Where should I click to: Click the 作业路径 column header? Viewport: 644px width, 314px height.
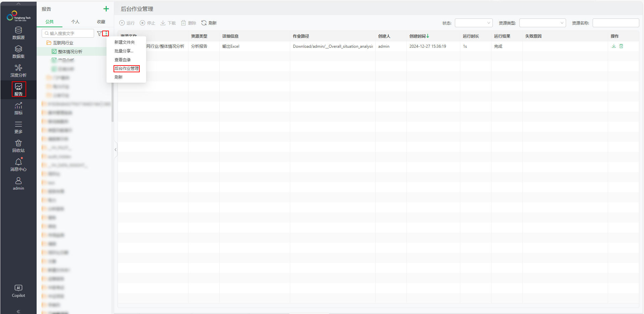click(301, 36)
